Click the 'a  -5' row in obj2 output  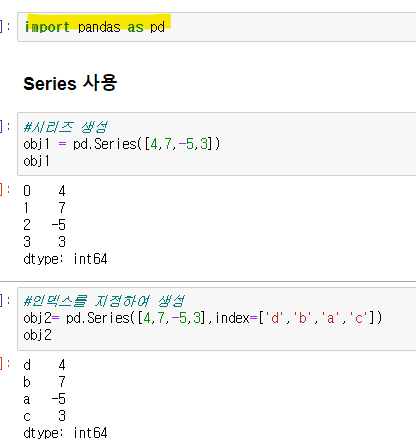[44, 399]
